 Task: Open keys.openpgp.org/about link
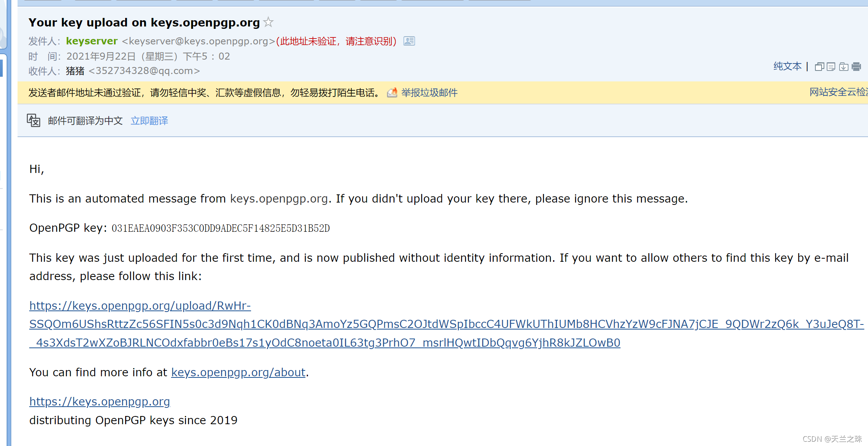(x=238, y=372)
